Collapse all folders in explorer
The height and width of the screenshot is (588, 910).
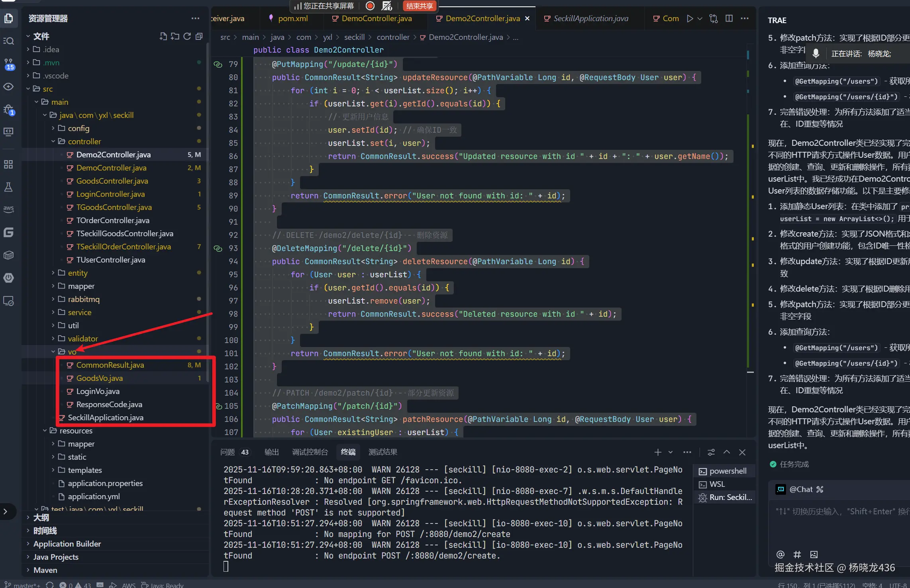(199, 37)
